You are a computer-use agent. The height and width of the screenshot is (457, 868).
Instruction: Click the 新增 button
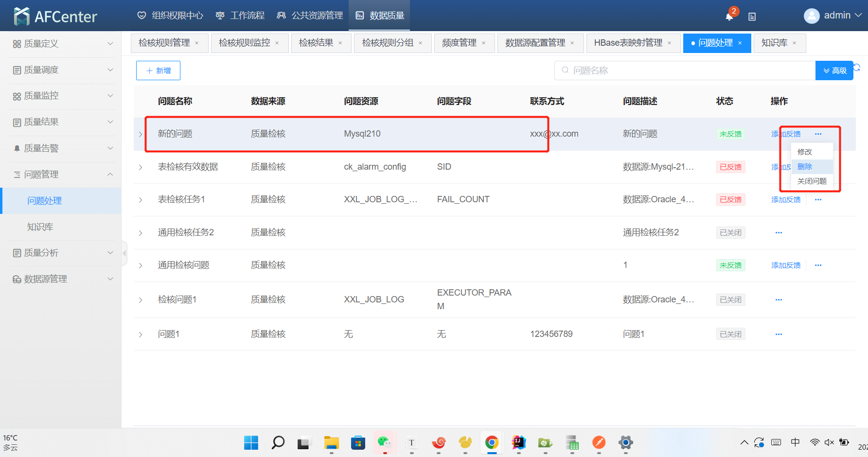158,70
